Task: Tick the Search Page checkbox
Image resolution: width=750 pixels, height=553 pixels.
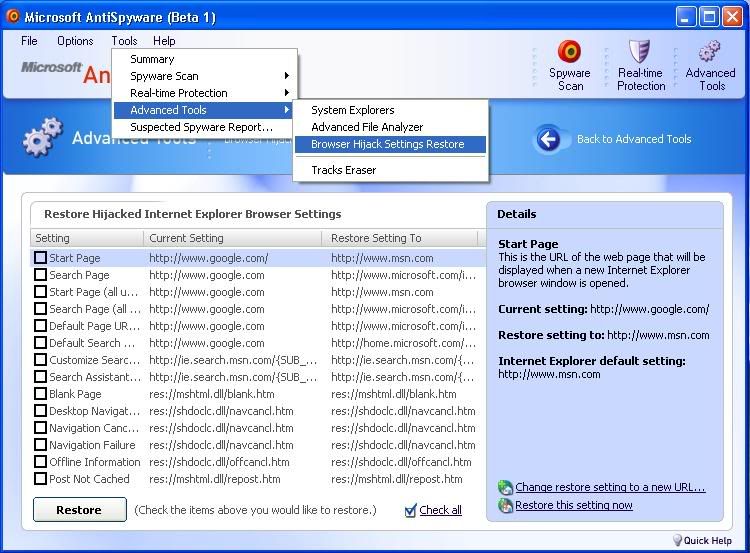Action: click(x=41, y=275)
